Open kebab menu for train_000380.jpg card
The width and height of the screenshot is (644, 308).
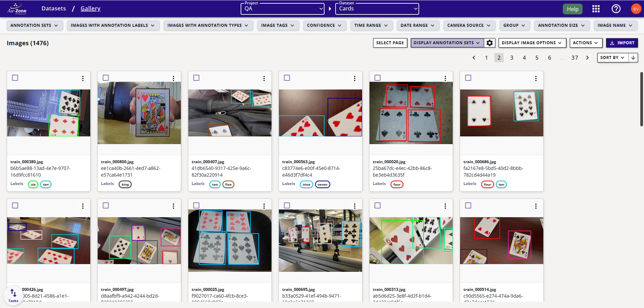point(83,78)
